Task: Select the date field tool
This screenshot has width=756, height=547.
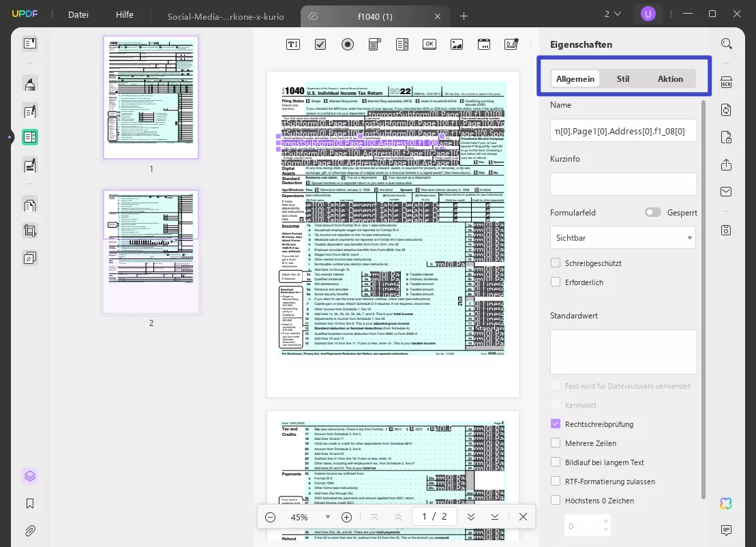Action: 483,44
